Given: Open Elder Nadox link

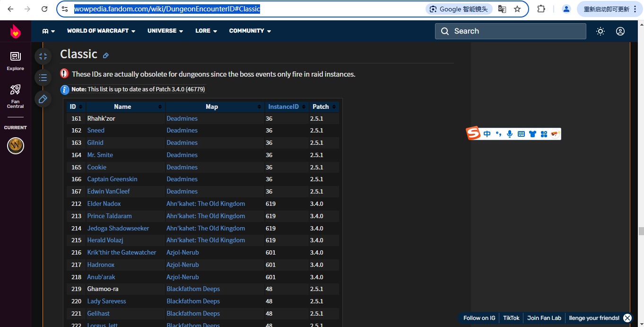Looking at the screenshot, I should pos(104,204).
